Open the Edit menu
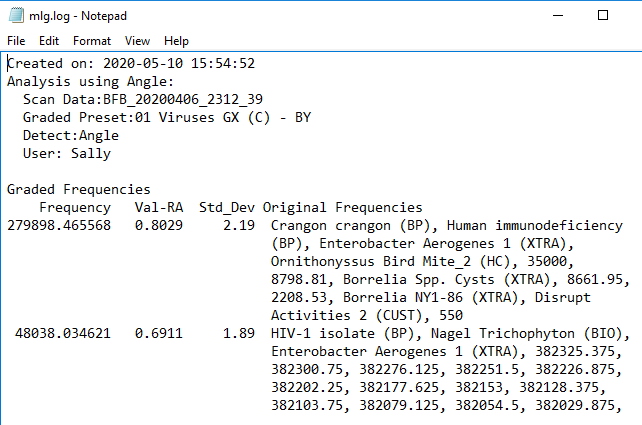 (49, 41)
